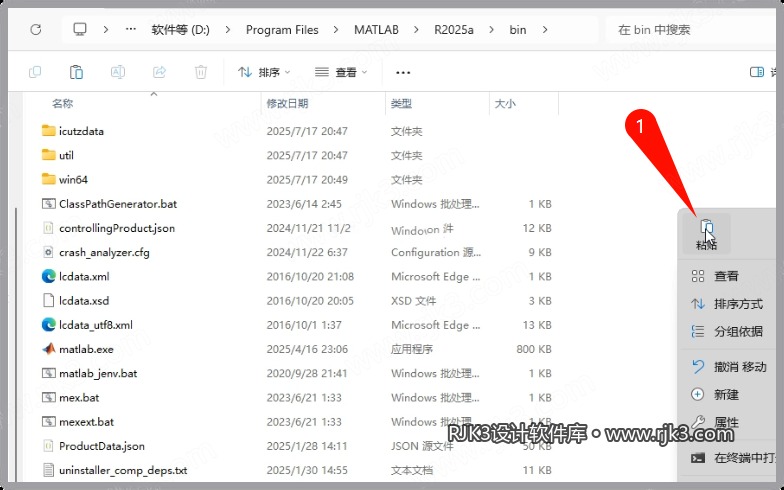The image size is (784, 490).
Task: Click the Delete trash icon in the toolbar
Action: [x=200, y=72]
